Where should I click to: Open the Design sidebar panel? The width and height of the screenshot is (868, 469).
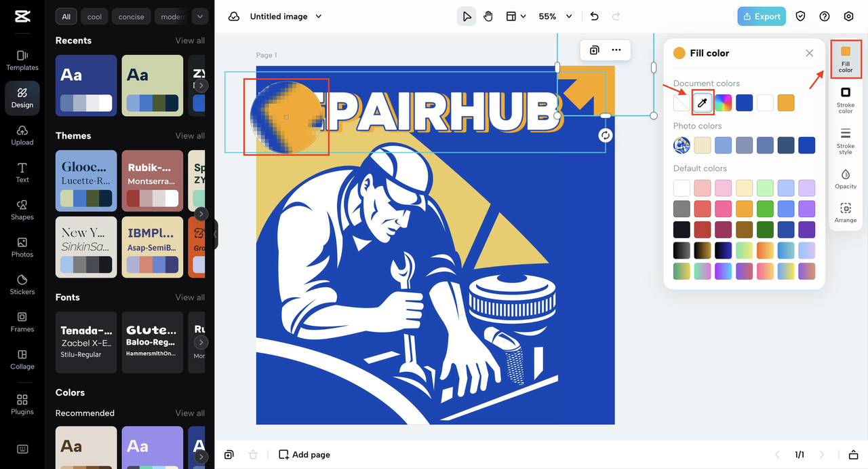coord(22,98)
